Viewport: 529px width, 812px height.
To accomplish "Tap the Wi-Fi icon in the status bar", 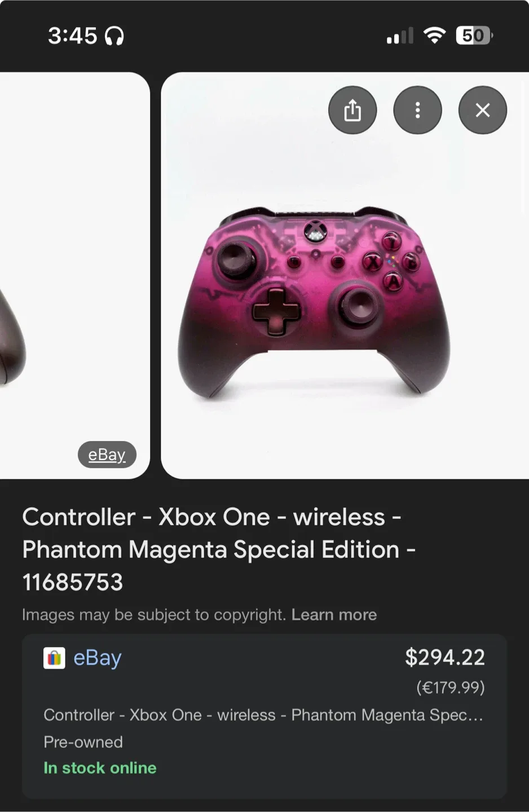I will point(435,35).
